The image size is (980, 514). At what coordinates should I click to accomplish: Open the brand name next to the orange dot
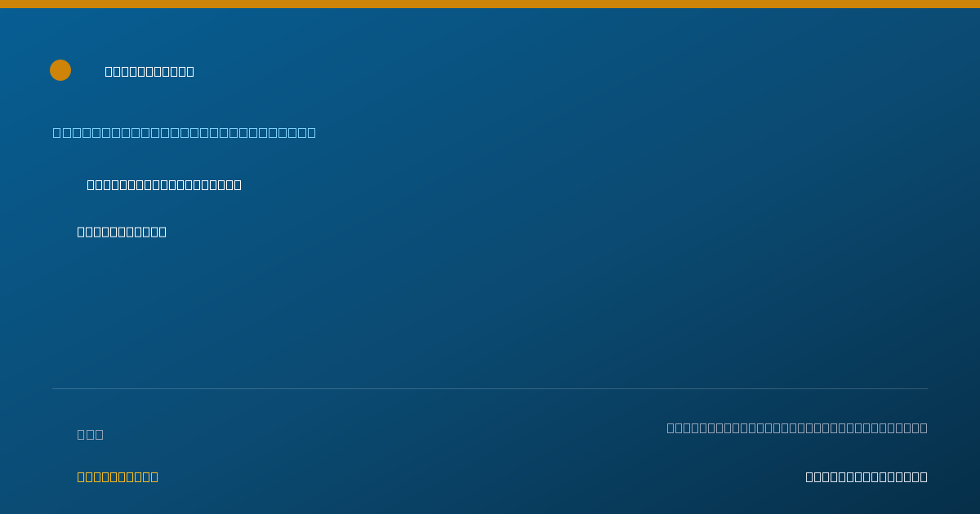click(x=149, y=71)
